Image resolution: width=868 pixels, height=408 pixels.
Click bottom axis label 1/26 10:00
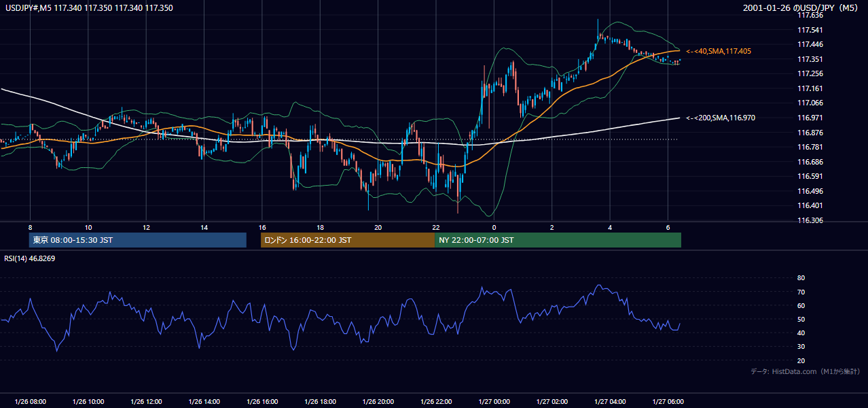(x=88, y=402)
